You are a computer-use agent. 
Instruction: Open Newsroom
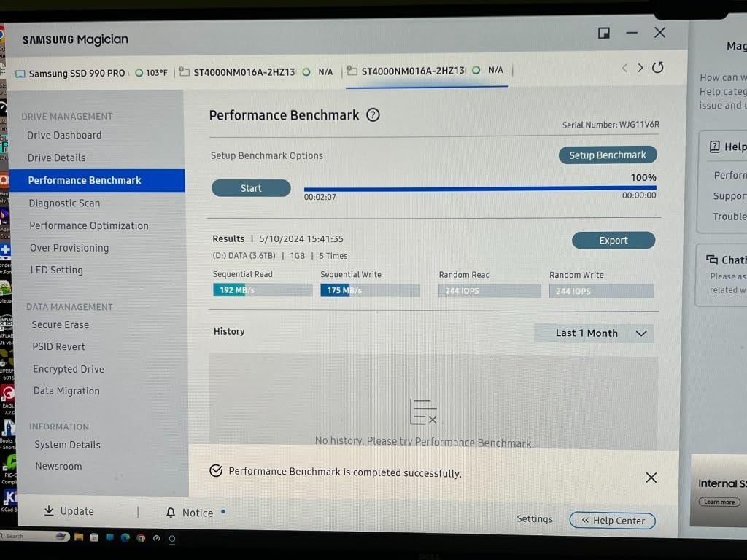pyautogui.click(x=58, y=466)
